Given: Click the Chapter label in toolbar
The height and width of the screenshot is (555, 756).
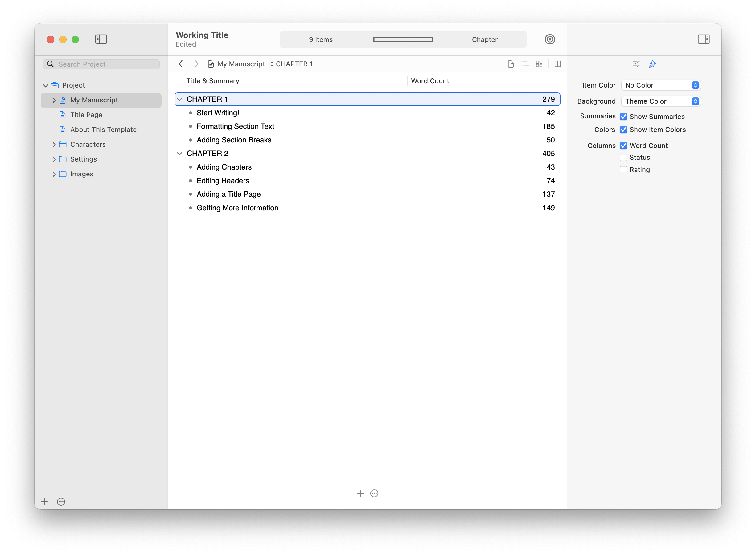Looking at the screenshot, I should click(x=485, y=40).
